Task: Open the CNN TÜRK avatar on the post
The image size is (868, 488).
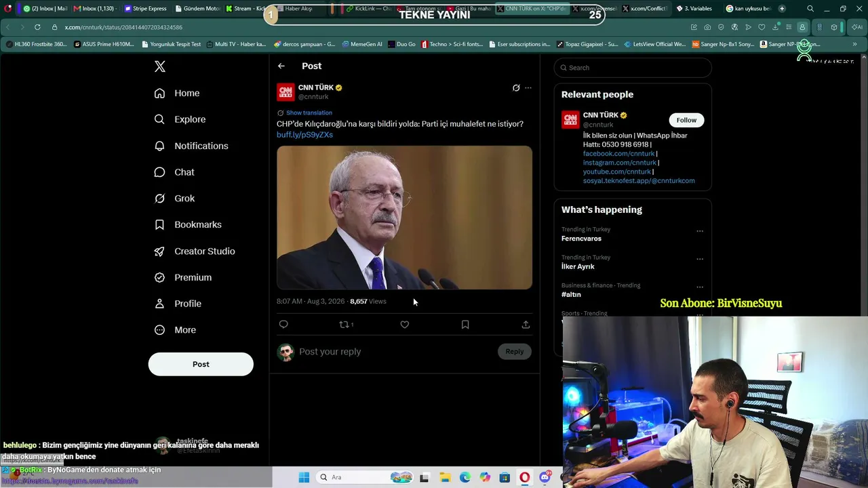Action: [285, 92]
